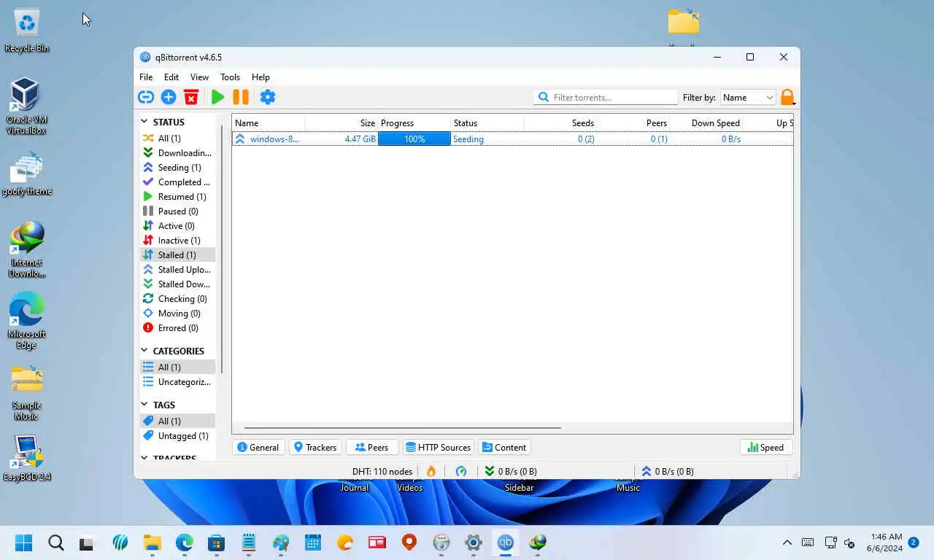This screenshot has height=560, width=934.
Task: Select the windows-8... torrent row name
Action: point(274,139)
